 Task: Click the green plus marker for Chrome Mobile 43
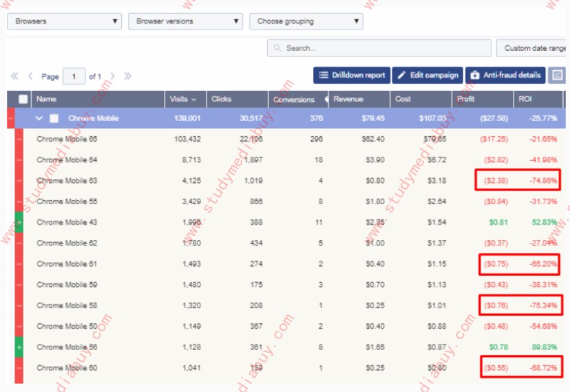19,222
